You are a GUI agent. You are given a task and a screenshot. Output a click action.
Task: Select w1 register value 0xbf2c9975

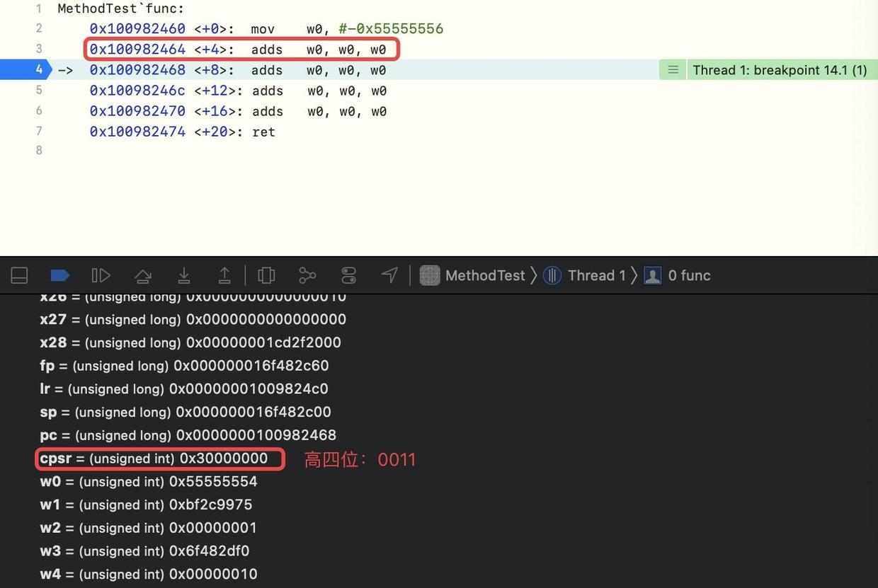tap(210, 505)
